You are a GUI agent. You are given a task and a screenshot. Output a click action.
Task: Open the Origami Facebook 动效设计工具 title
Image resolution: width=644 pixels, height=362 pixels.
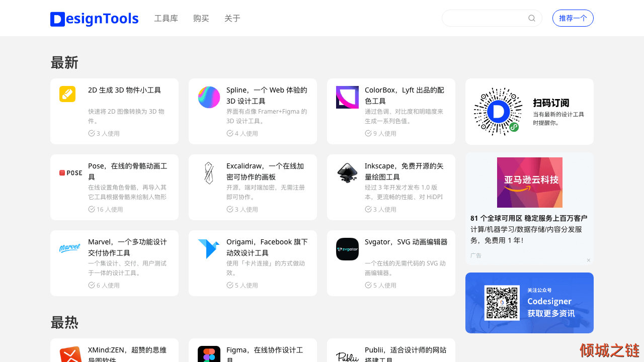pyautogui.click(x=267, y=247)
